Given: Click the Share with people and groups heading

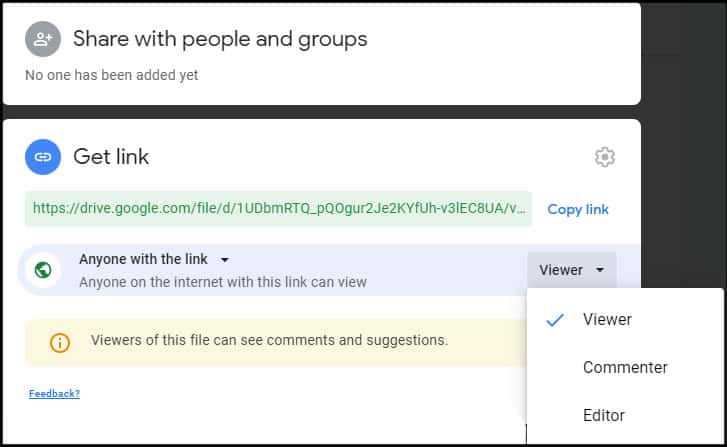Looking at the screenshot, I should click(x=220, y=39).
